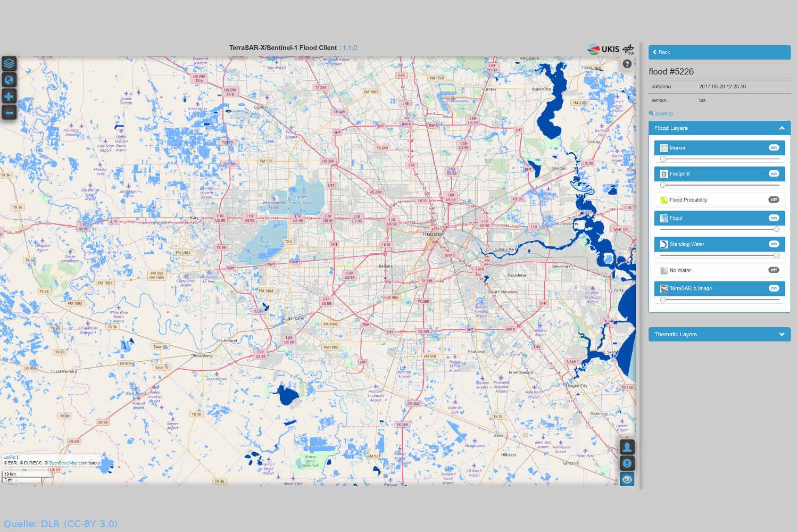Toggle the eye visibility icon on map
Screen dimensions: 798x532
click(627, 479)
